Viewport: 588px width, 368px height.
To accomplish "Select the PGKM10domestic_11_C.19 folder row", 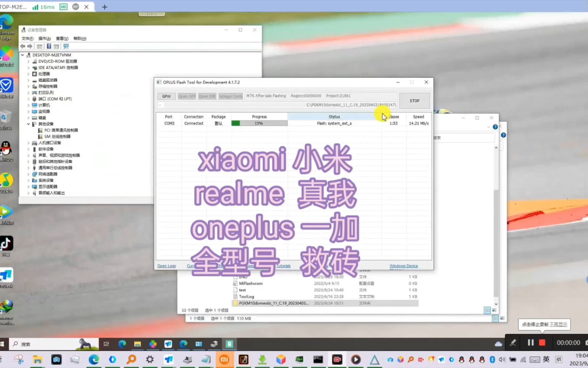I will click(x=325, y=303).
